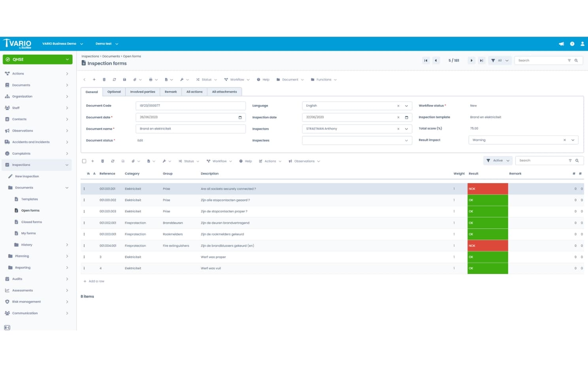Expand the Result impact dropdown showing Warning
The width and height of the screenshot is (588, 367).
pyautogui.click(x=573, y=140)
